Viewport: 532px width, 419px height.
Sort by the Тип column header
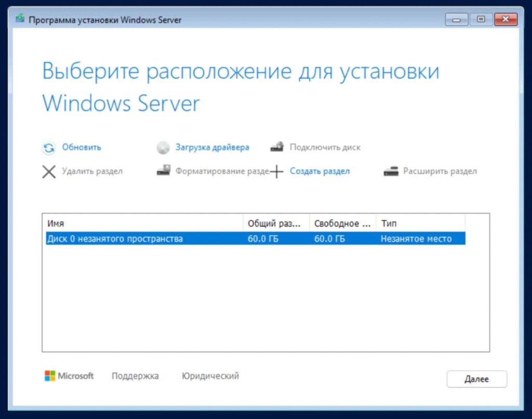click(421, 223)
